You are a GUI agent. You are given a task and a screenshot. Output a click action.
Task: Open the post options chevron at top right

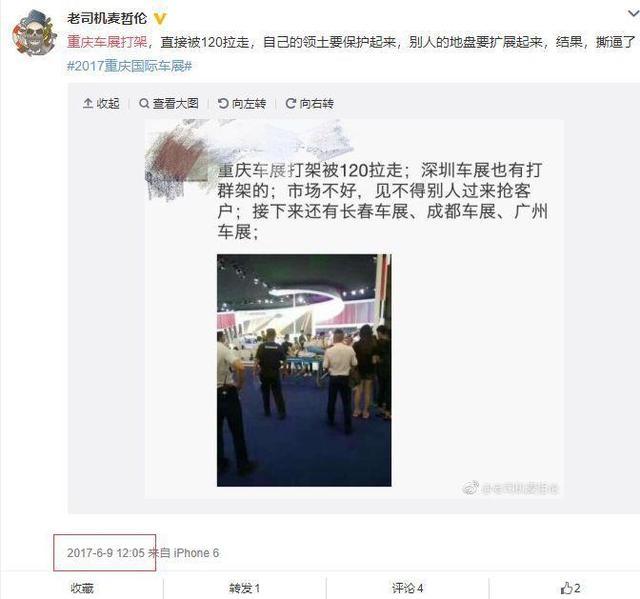pyautogui.click(x=633, y=13)
